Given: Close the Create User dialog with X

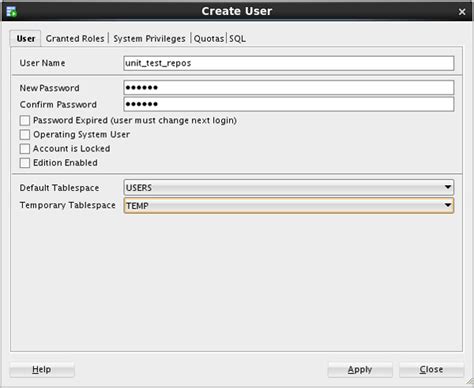Looking at the screenshot, I should pyautogui.click(x=462, y=12).
